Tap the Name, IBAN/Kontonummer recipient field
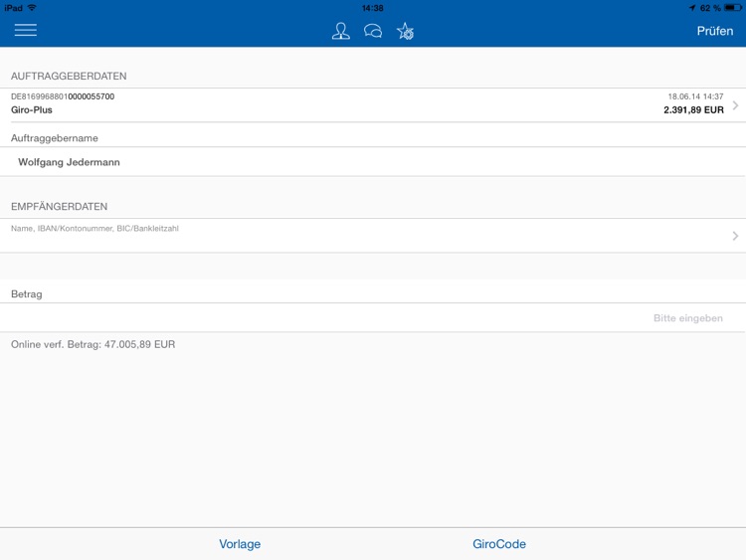 coord(94,229)
